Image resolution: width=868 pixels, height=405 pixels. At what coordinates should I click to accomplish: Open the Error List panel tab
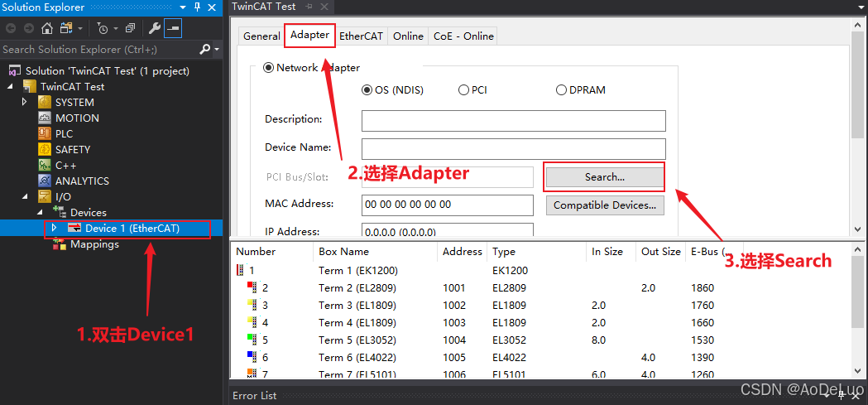(255, 396)
